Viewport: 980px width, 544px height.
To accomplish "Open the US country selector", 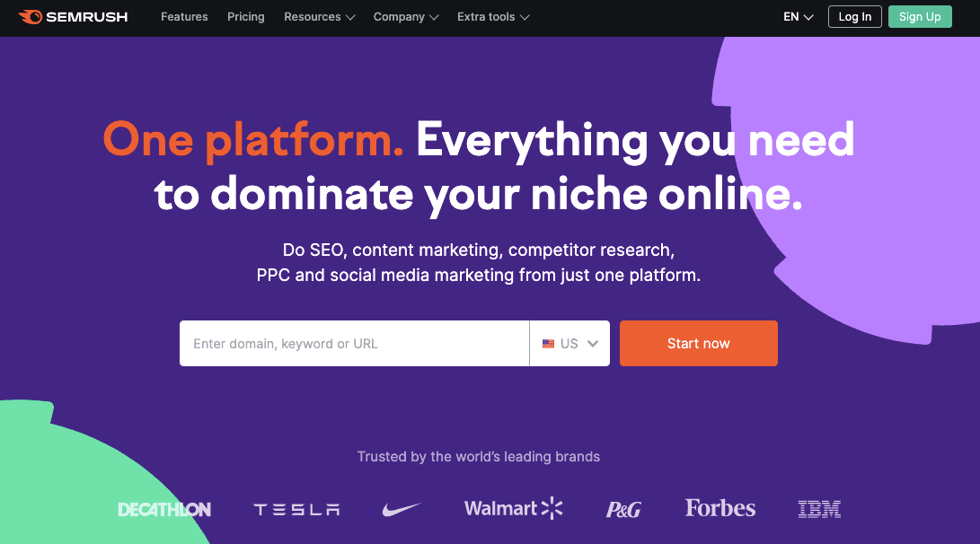I will tap(569, 343).
